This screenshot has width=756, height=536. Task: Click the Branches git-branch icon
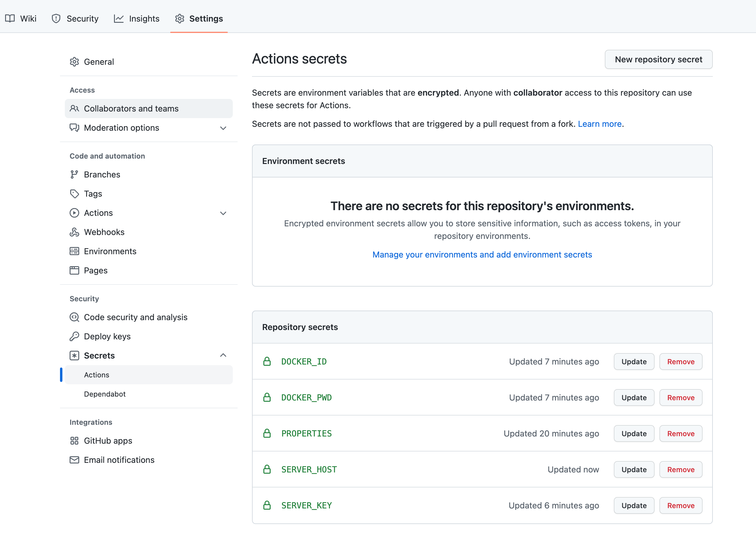point(74,174)
